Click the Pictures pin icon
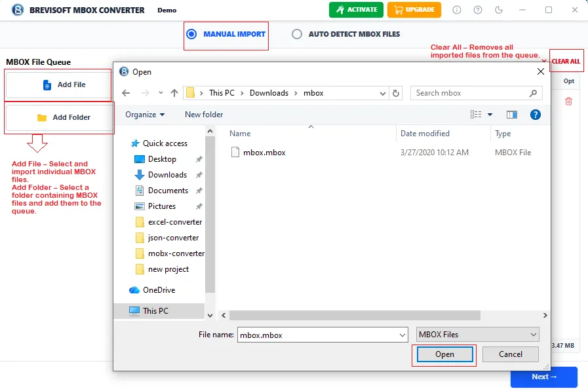This screenshot has width=588, height=391. [199, 206]
